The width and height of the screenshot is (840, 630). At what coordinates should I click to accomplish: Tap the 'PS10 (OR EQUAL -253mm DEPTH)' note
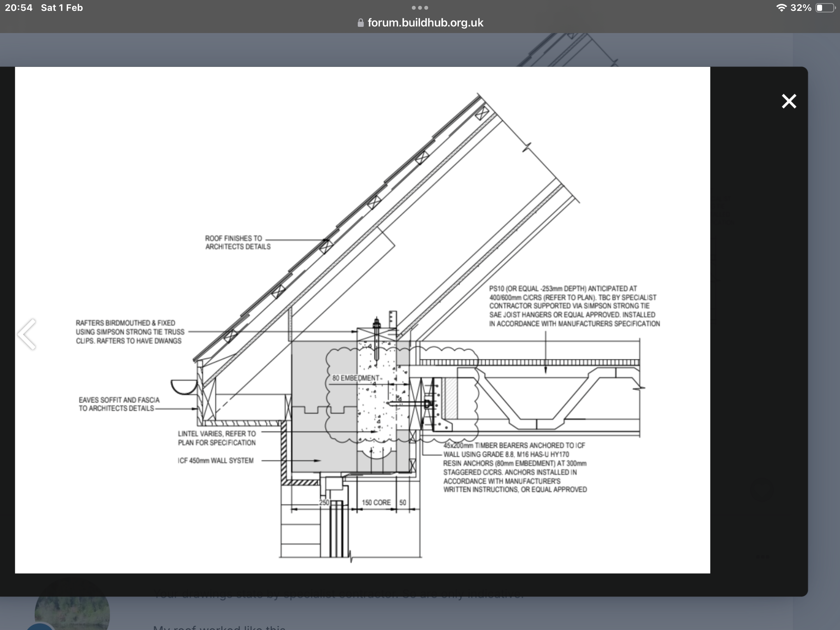[574, 306]
